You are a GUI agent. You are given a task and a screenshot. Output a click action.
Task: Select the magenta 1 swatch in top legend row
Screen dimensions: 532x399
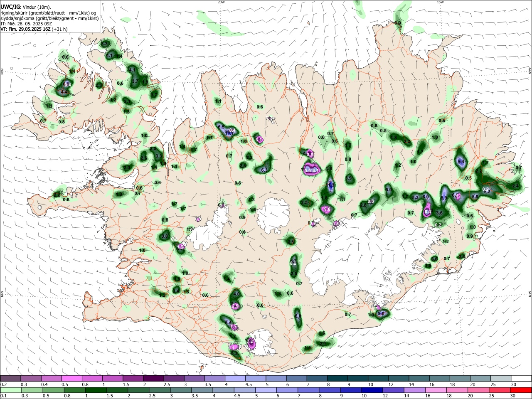pos(113,379)
